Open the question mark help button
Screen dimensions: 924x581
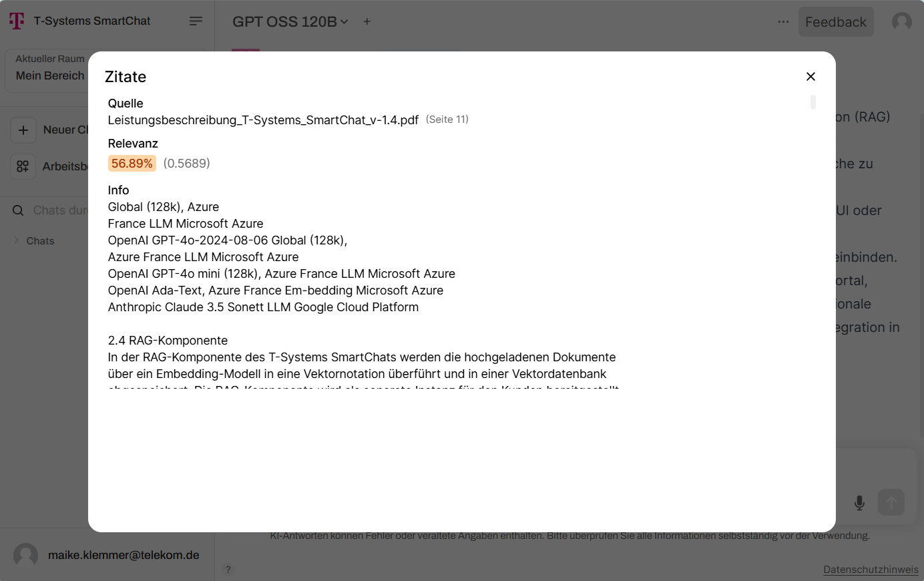pos(228,570)
